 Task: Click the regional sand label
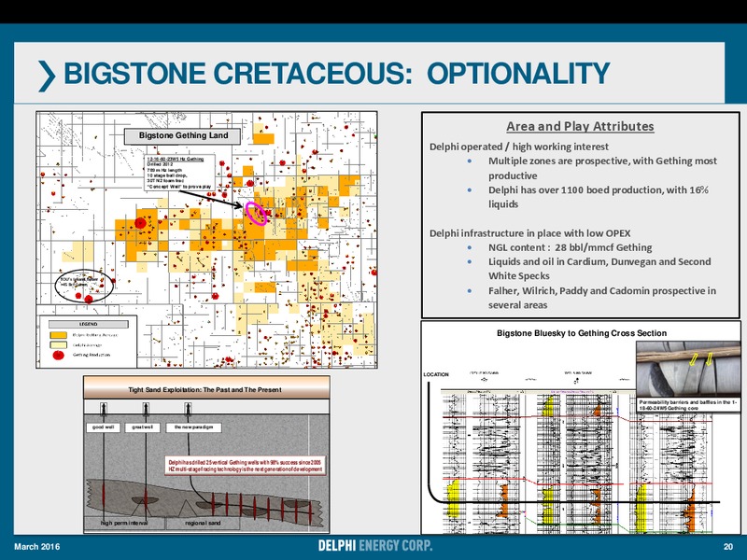pos(203,523)
